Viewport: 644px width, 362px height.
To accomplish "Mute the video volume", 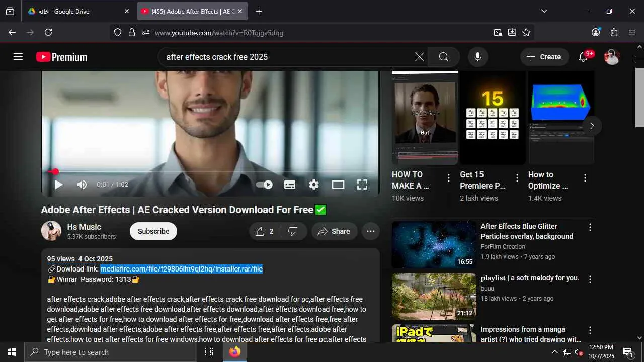I will [82, 185].
